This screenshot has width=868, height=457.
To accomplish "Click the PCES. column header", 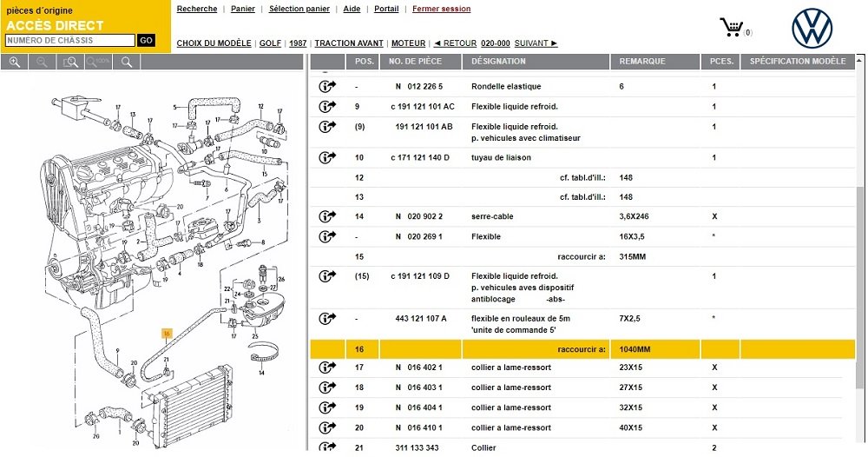I will pyautogui.click(x=720, y=62).
